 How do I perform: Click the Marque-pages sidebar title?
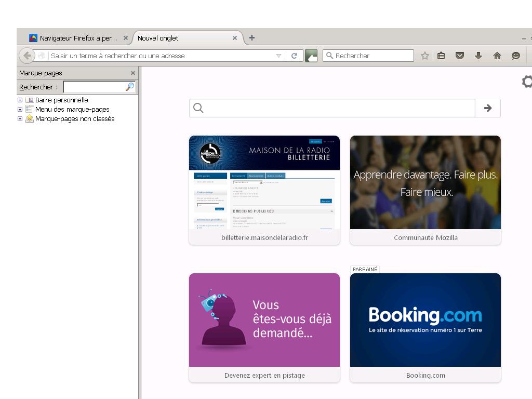click(x=41, y=73)
